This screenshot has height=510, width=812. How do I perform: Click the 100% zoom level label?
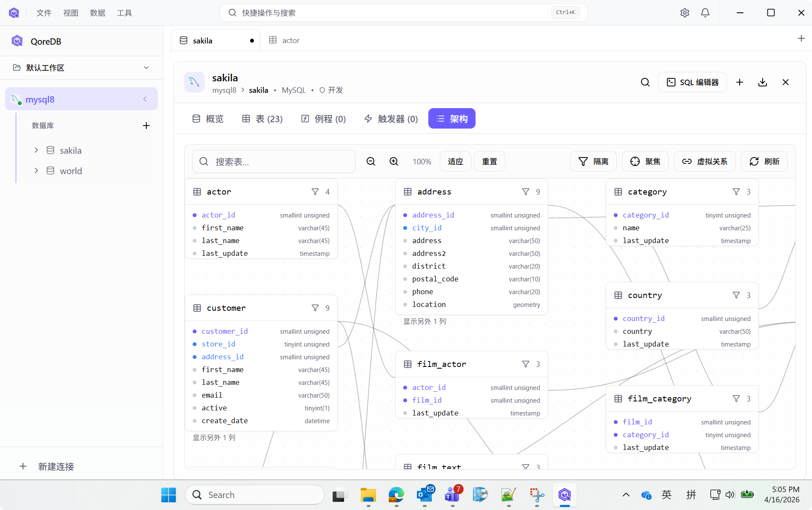(422, 162)
